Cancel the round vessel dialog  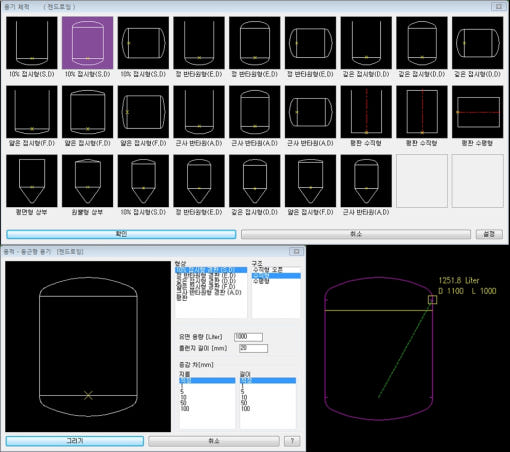(214, 441)
